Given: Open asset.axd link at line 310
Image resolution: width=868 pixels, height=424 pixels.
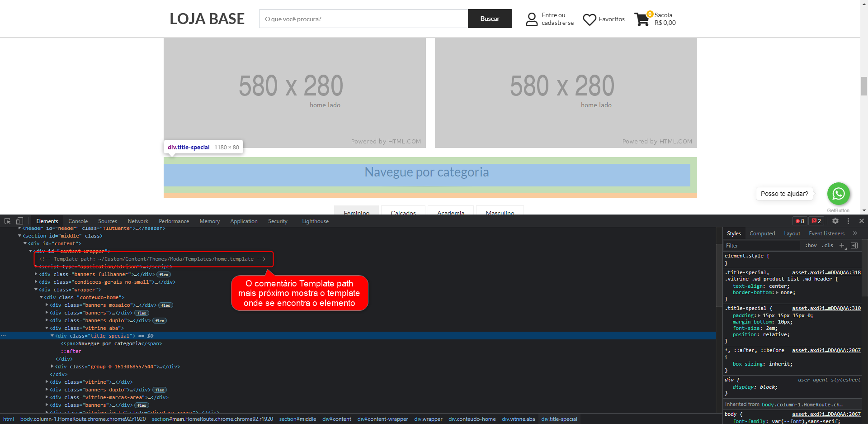Looking at the screenshot, I should coord(826,308).
